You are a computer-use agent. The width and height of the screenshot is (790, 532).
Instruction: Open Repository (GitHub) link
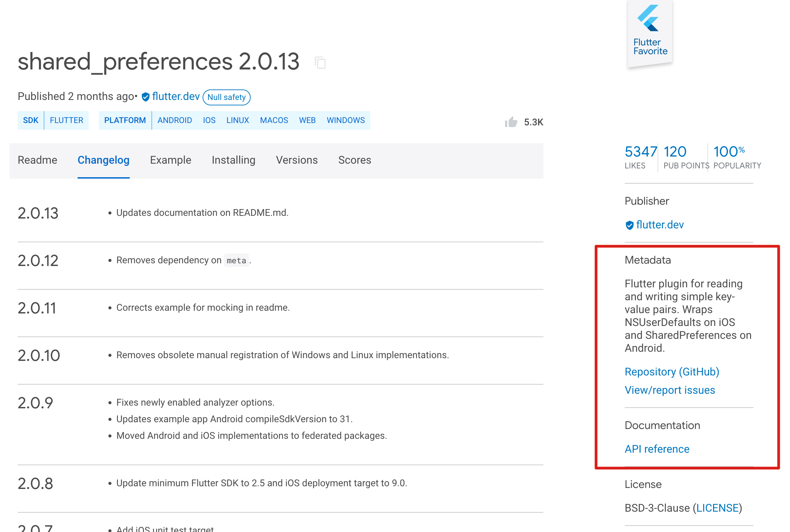point(672,372)
